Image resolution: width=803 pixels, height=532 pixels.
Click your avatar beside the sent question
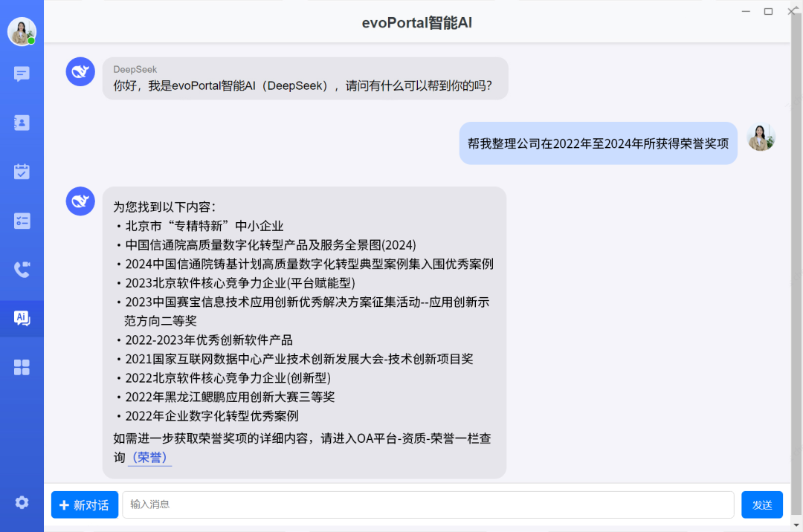click(761, 137)
